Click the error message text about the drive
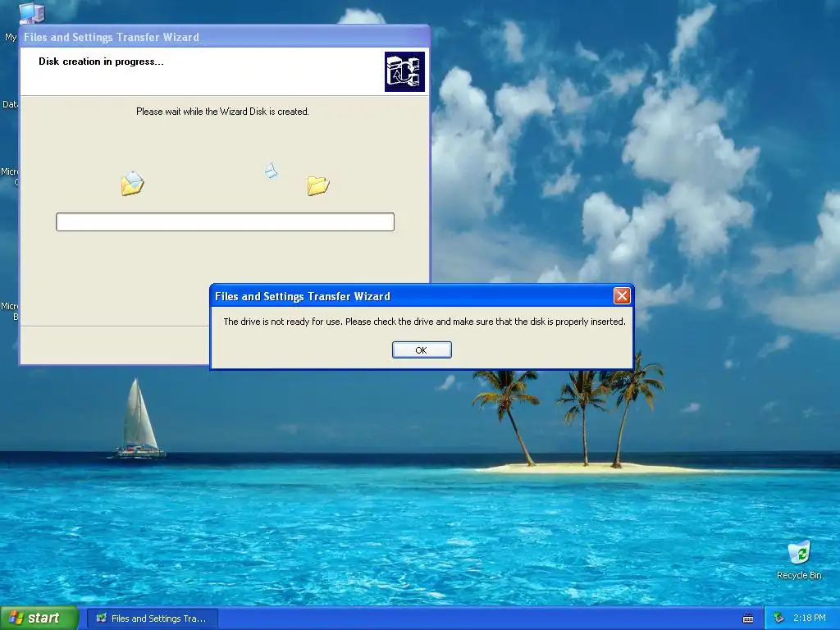The width and height of the screenshot is (840, 630). [424, 322]
